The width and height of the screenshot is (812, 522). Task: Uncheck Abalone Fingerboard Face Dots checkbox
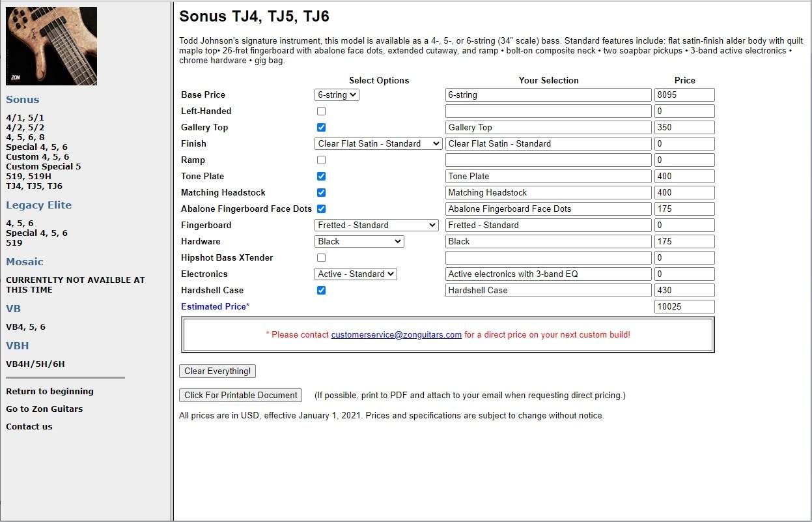321,209
